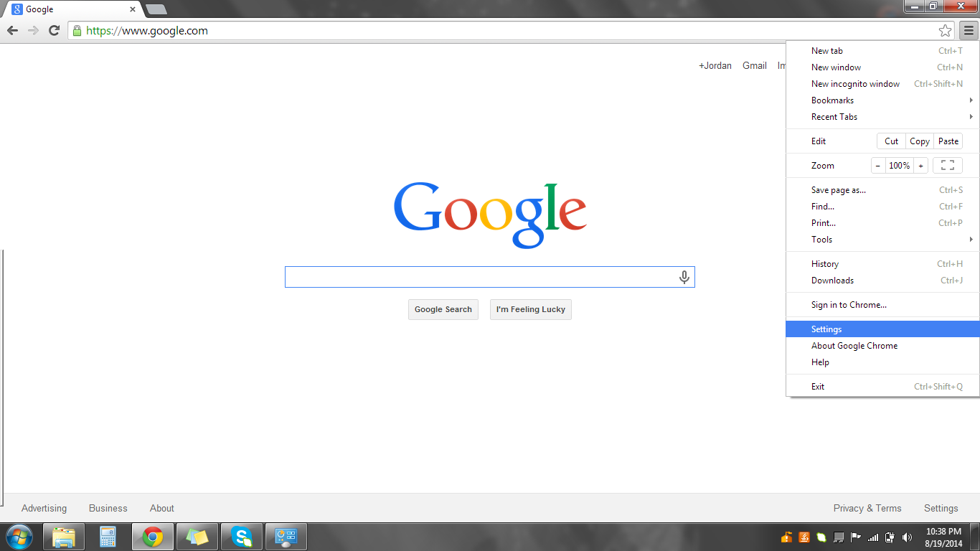Choose Exit in the Chrome menu
The image size is (980, 551).
tap(883, 387)
